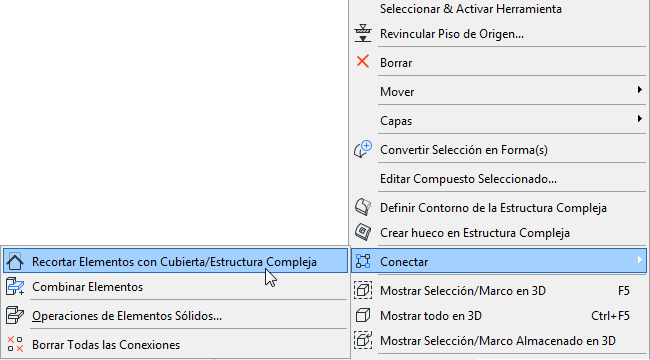Click the Convertir Selección en Forma(s) icon
This screenshot has height=360, width=650.
(x=363, y=149)
